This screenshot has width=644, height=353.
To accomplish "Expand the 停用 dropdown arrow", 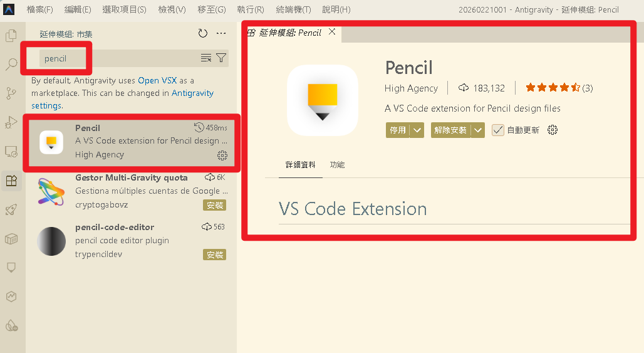I will pos(417,130).
